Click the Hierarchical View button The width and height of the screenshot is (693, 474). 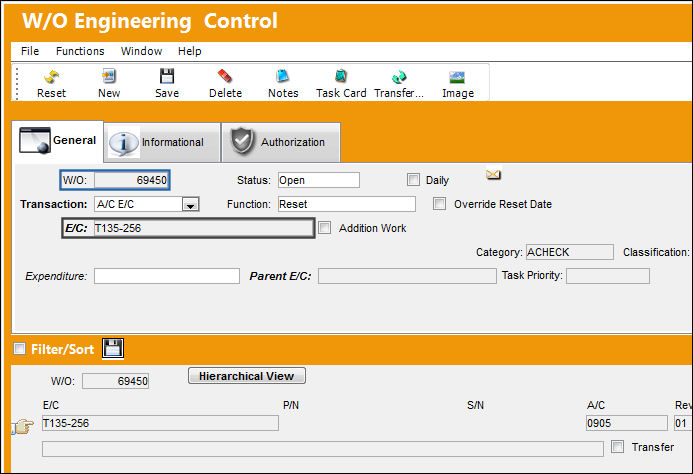(247, 376)
